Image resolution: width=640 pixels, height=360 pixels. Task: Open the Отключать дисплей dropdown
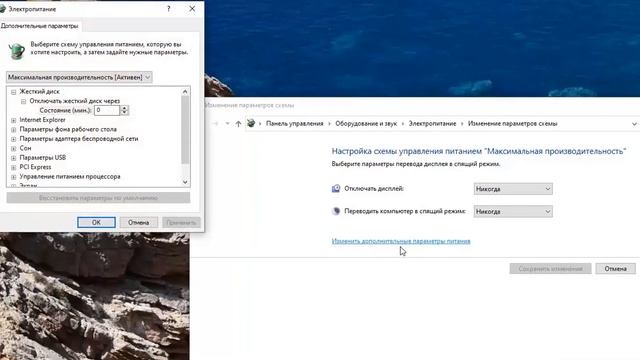[x=513, y=189]
